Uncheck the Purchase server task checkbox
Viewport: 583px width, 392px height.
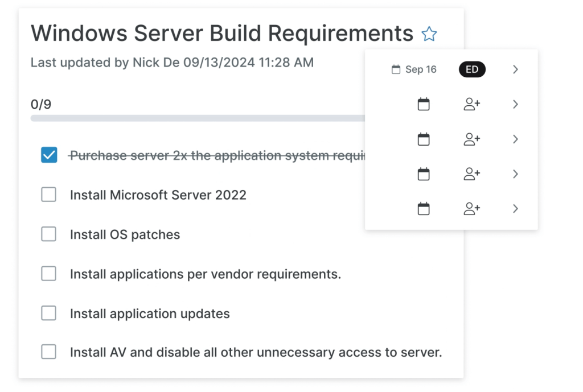pos(49,155)
